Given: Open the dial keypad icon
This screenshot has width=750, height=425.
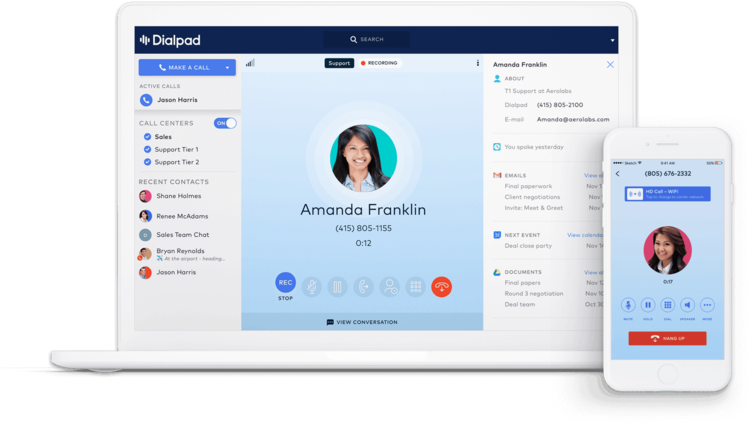Looking at the screenshot, I should click(416, 287).
